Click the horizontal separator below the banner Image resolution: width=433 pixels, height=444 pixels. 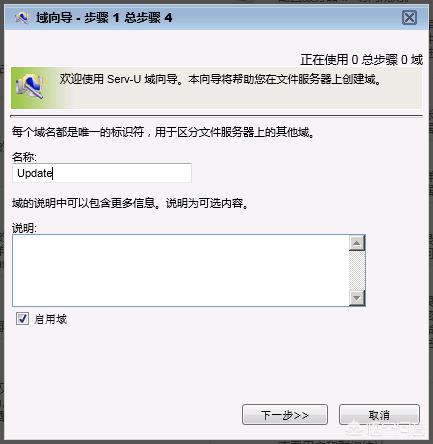pyautogui.click(x=216, y=116)
